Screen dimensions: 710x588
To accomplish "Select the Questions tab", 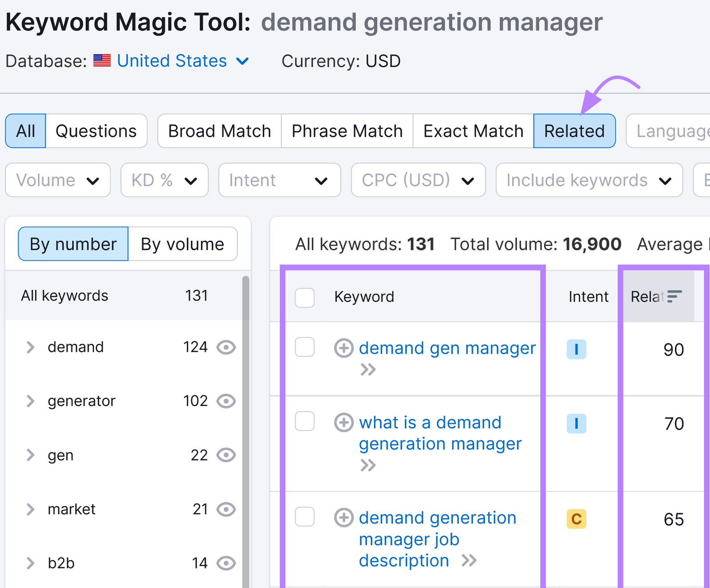I will coord(96,131).
